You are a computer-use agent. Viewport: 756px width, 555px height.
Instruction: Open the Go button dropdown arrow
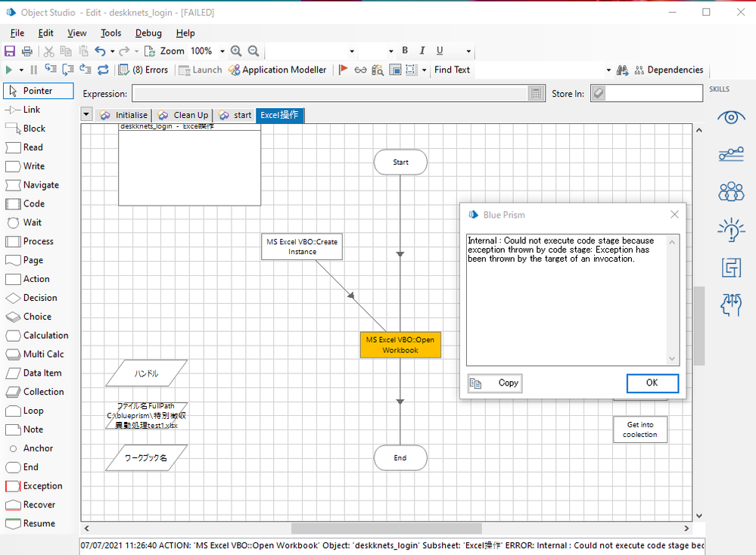tap(21, 70)
